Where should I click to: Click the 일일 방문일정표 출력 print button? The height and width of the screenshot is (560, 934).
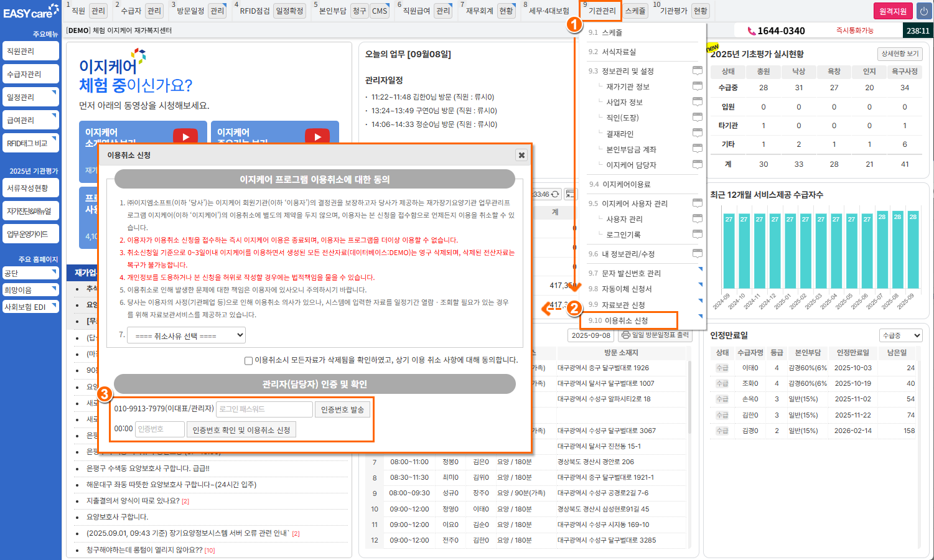click(x=655, y=335)
